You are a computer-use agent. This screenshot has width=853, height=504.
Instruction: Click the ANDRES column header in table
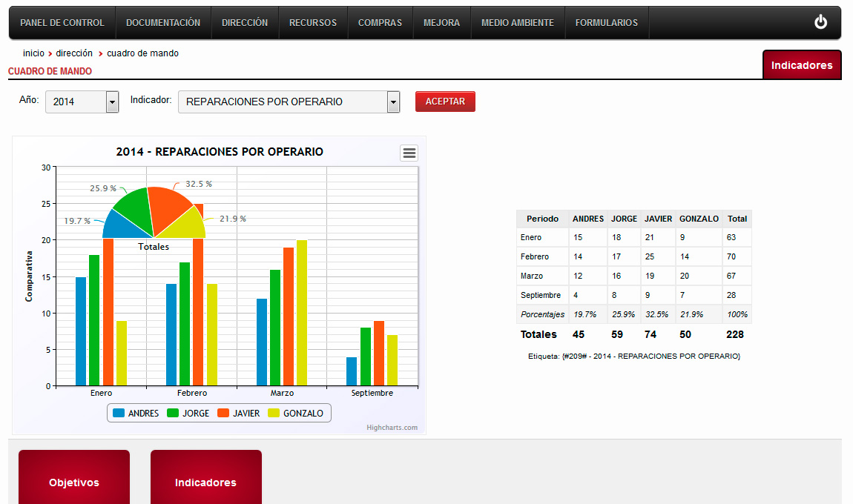(588, 219)
